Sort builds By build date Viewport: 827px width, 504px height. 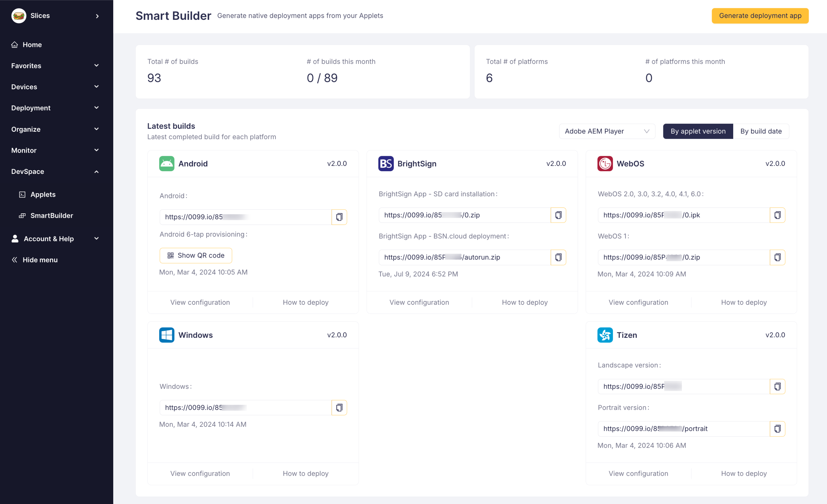(x=761, y=131)
